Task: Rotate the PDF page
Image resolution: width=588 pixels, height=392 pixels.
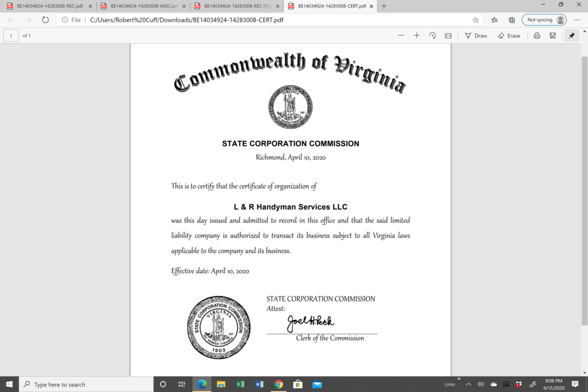Action: pos(432,35)
